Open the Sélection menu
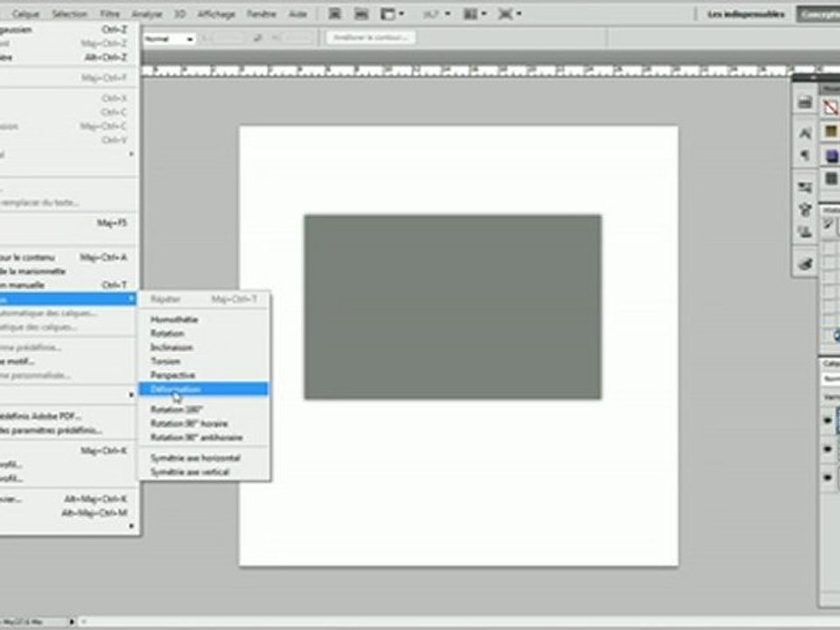Image resolution: width=840 pixels, height=630 pixels. pyautogui.click(x=69, y=14)
